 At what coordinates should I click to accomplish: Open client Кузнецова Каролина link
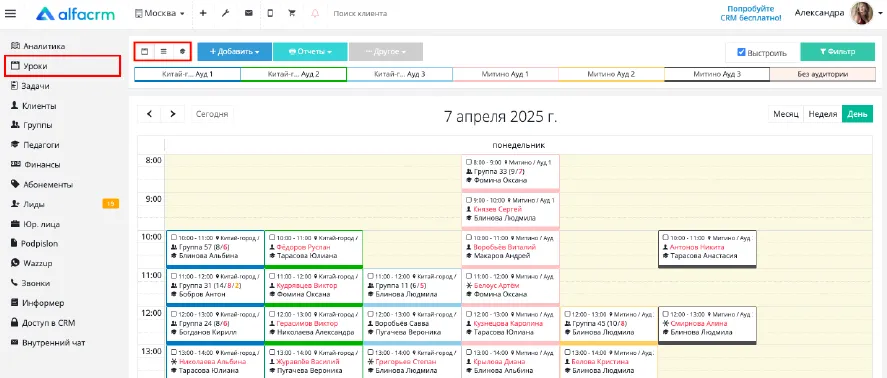click(508, 324)
